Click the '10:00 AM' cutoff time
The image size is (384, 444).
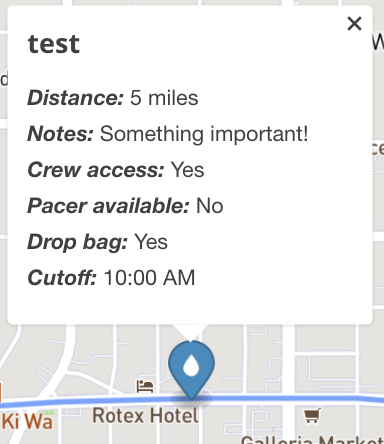point(149,278)
